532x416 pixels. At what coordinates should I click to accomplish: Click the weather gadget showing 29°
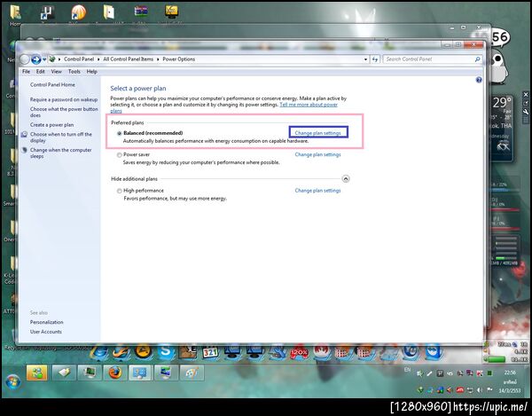coord(503,129)
